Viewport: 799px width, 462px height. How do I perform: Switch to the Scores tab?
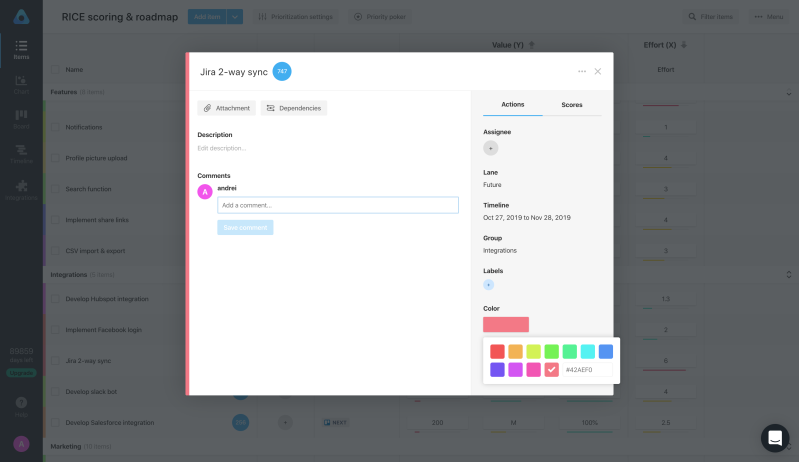point(572,104)
